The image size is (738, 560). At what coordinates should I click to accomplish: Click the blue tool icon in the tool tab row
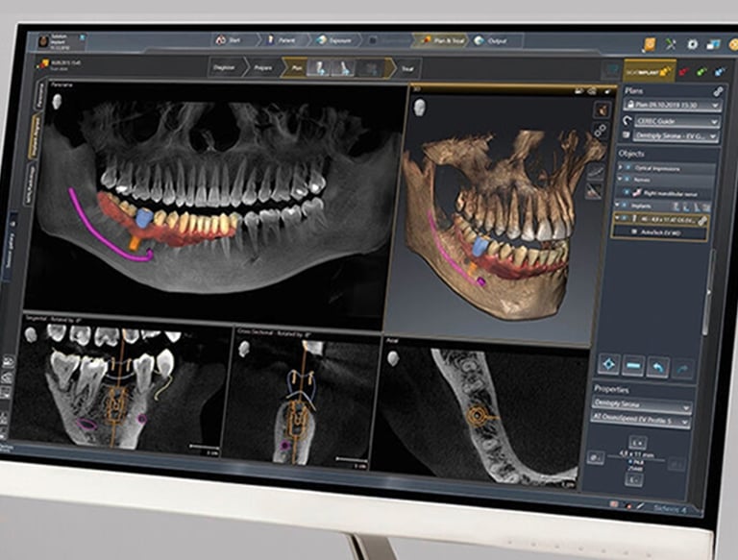pos(720,72)
